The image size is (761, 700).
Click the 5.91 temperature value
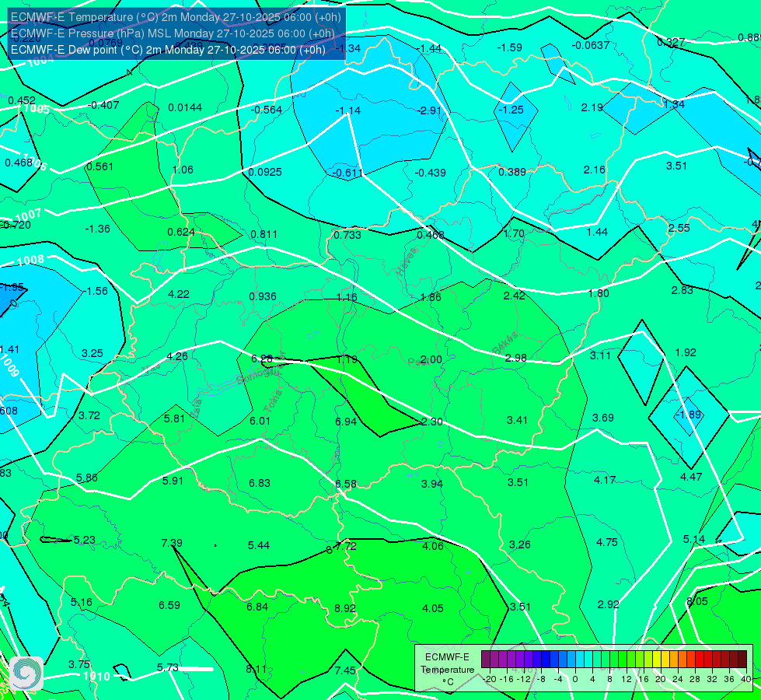173,481
